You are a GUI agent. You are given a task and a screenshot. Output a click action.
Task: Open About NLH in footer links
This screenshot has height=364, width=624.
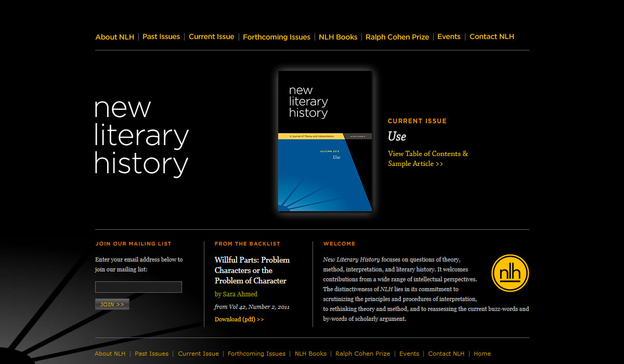tap(110, 354)
